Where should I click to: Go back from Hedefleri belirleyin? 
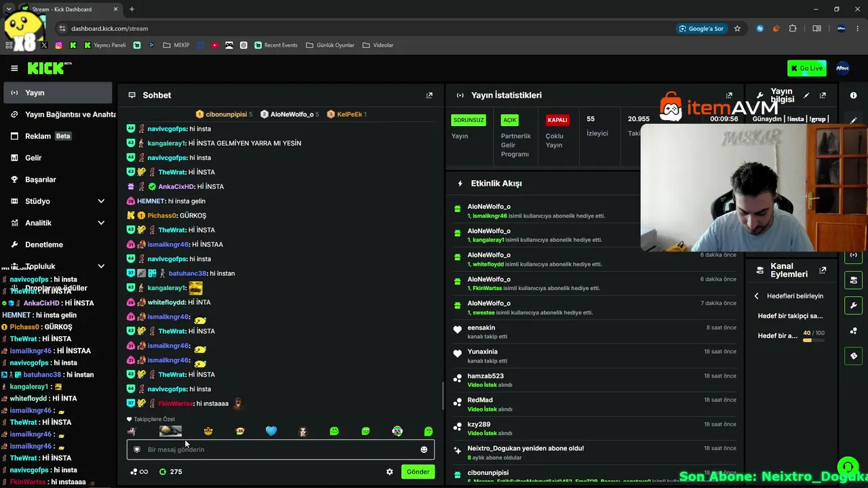click(x=757, y=296)
